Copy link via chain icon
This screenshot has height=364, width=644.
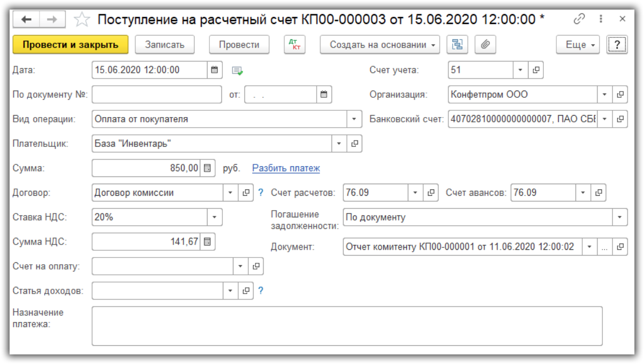point(579,19)
